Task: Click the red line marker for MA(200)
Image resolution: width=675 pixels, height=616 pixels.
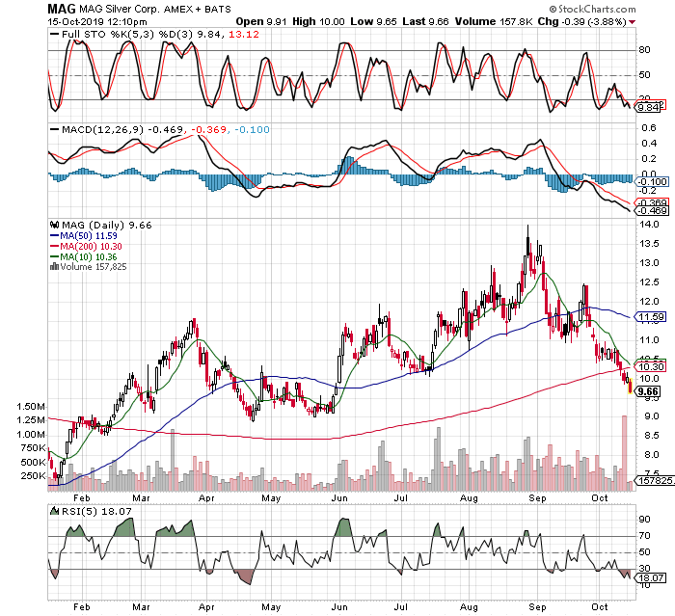Action: pos(55,246)
